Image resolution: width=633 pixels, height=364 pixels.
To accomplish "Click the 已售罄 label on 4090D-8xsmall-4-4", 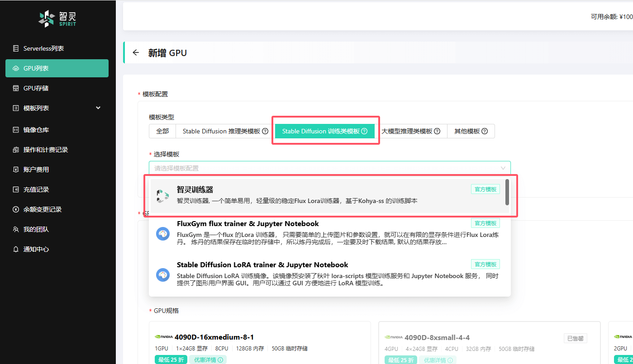I will 575,338.
